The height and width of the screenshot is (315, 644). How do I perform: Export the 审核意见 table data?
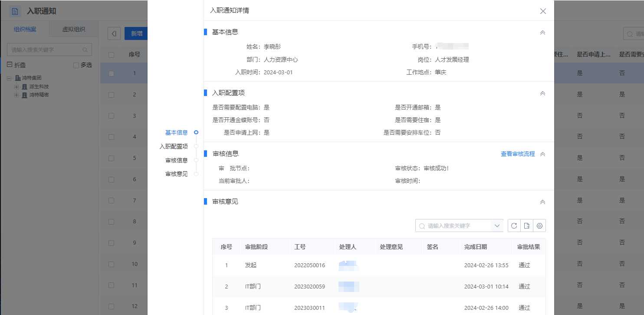[527, 225]
